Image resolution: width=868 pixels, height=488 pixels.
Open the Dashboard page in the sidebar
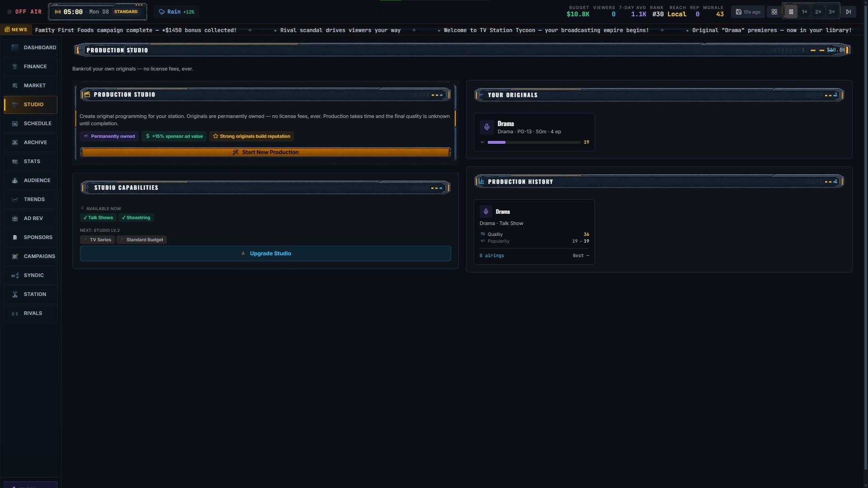[31, 47]
